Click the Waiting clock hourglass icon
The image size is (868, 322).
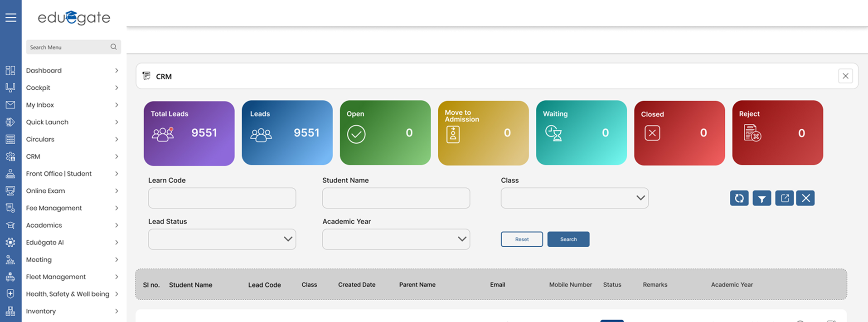[x=553, y=133]
